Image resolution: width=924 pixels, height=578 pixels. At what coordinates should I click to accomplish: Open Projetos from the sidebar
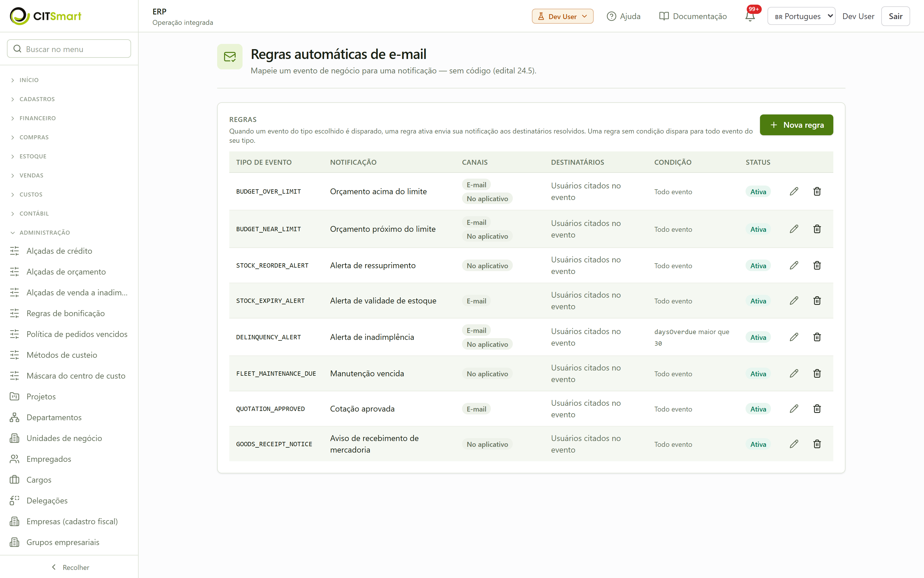tap(69, 397)
